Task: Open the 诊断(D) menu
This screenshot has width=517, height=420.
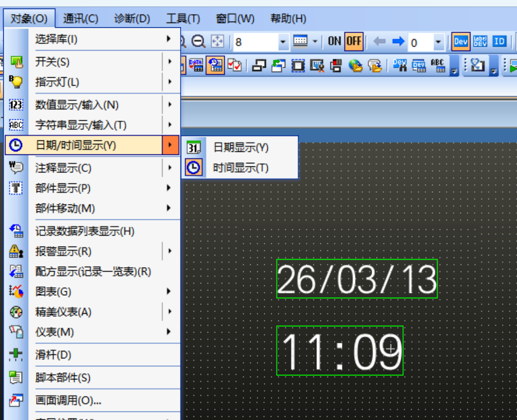Action: coord(132,19)
